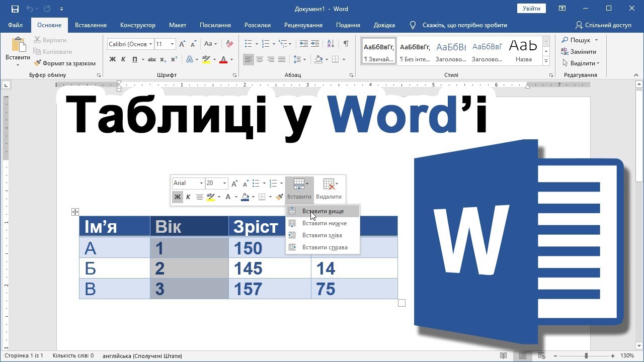Screen dimensions: 644x362
Task: Click the 'Спільний доступ' share button
Action: [603, 25]
